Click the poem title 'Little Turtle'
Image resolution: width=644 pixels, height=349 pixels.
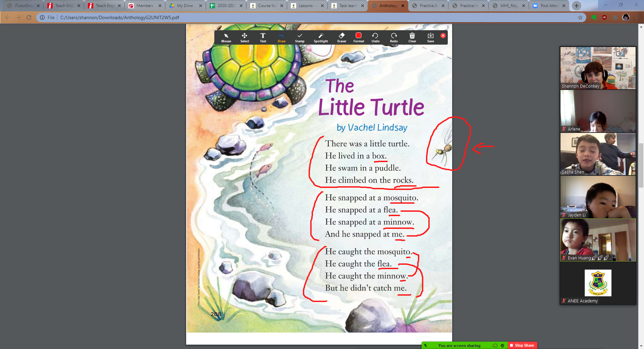371,107
